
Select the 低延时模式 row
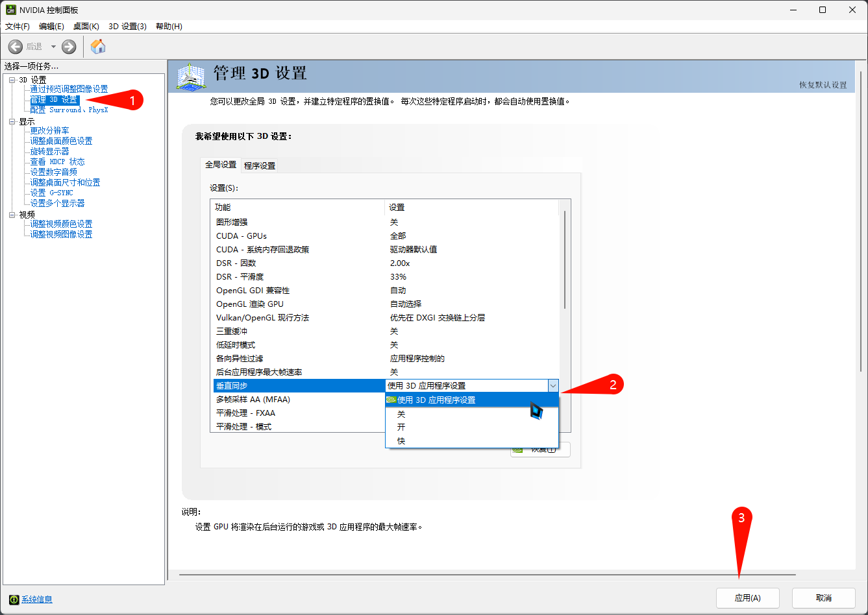[x=386, y=344]
